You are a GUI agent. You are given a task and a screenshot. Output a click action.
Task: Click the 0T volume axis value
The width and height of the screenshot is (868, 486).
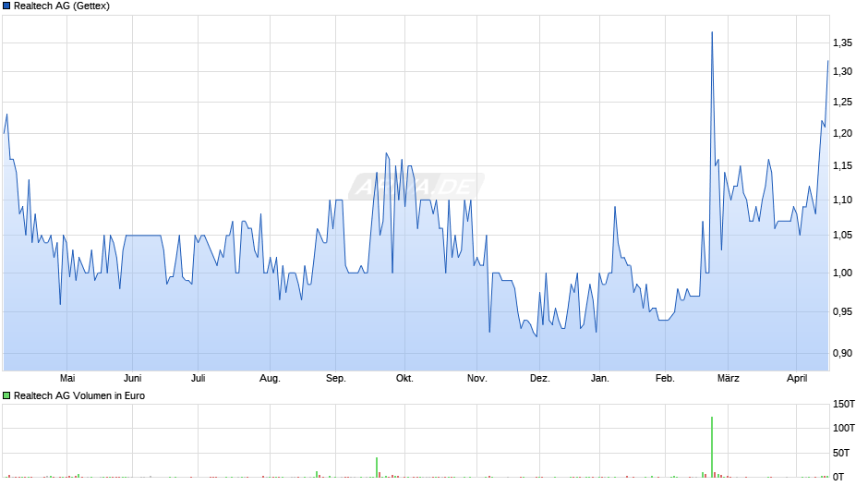pos(838,477)
